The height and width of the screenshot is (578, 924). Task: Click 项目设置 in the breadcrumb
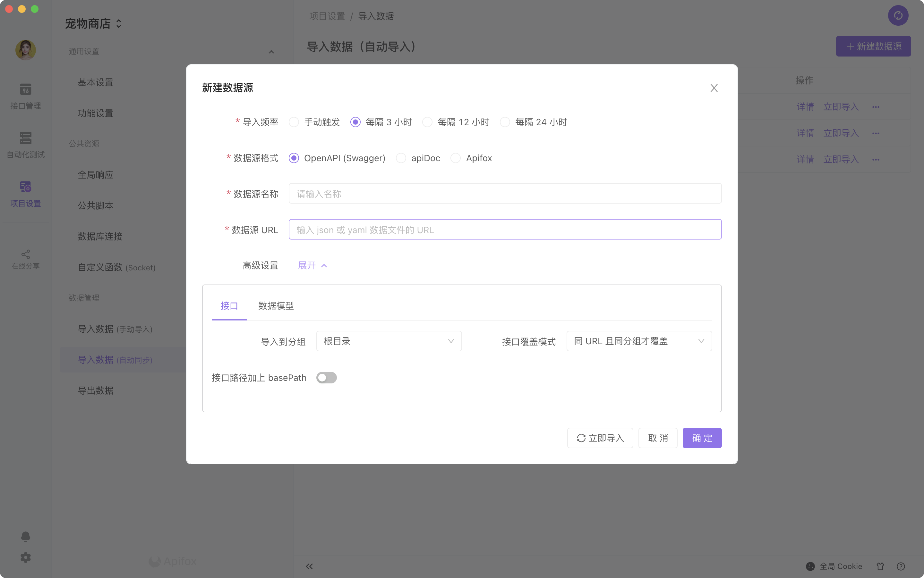tap(327, 16)
